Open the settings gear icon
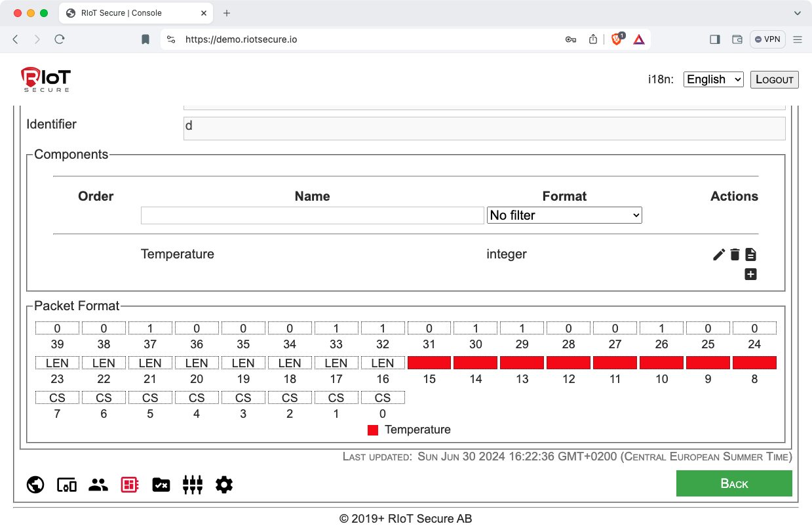812x526 pixels. point(224,485)
